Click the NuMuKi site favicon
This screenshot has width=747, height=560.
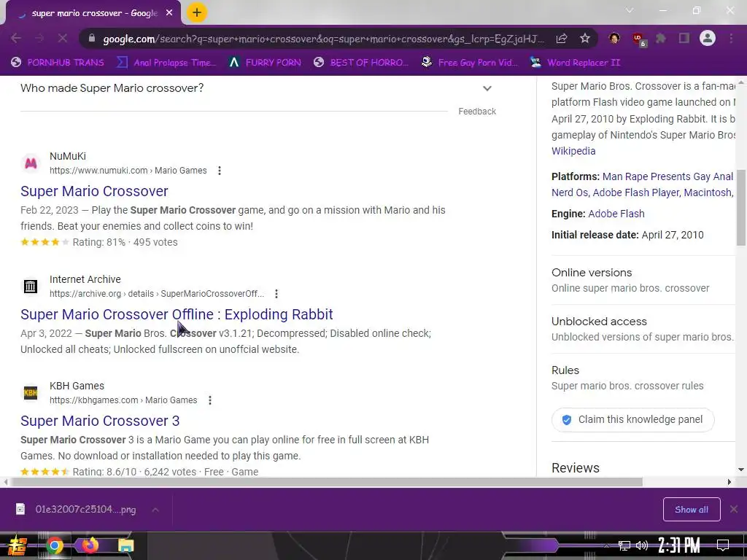click(x=31, y=163)
